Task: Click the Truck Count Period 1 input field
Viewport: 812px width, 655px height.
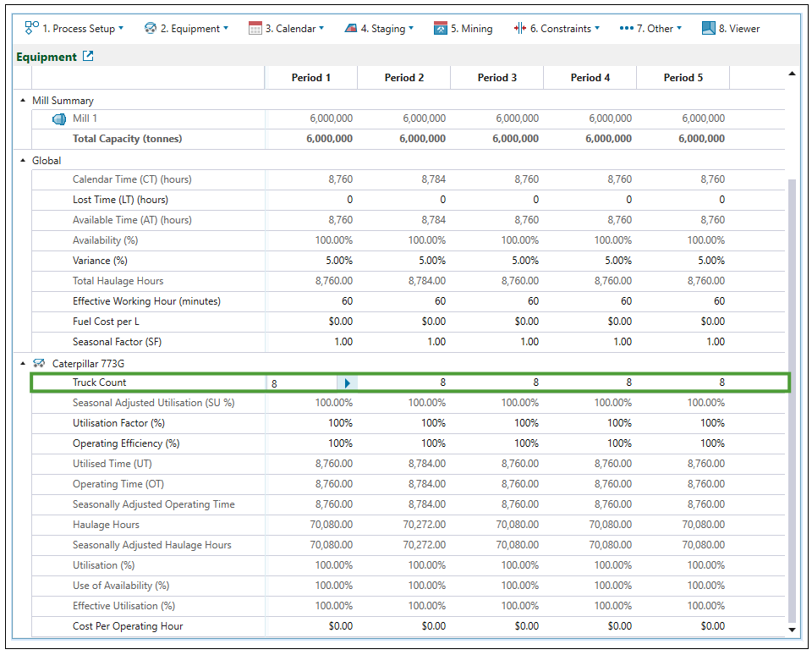Action: tap(302, 383)
